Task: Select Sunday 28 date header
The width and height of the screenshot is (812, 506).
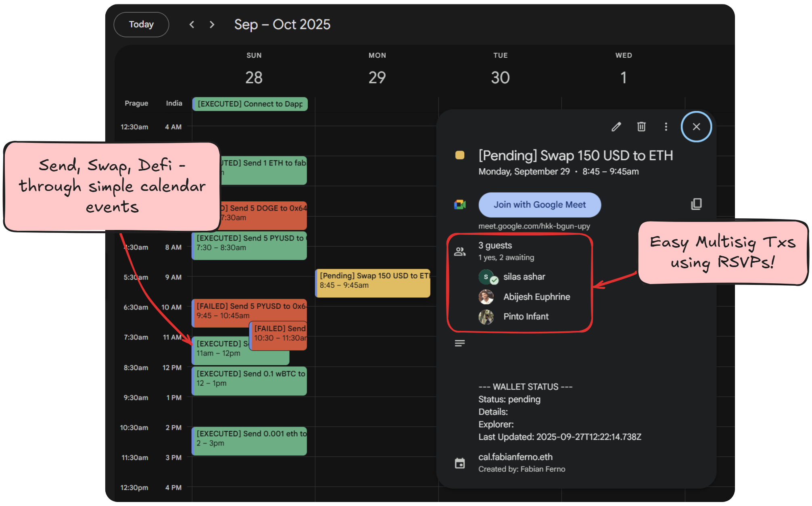Action: click(254, 77)
